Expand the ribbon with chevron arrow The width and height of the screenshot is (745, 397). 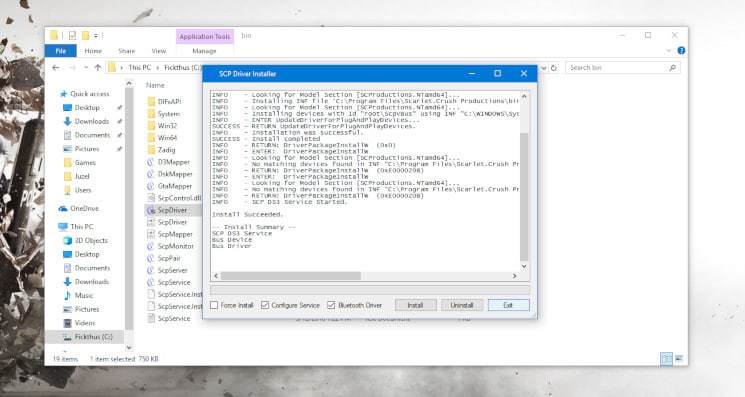click(669, 50)
